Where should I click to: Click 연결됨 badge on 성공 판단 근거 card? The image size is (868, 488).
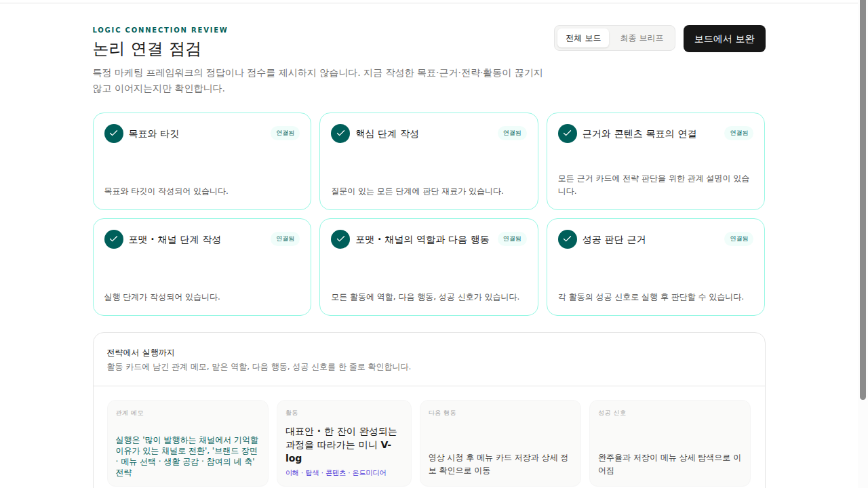pyautogui.click(x=739, y=239)
